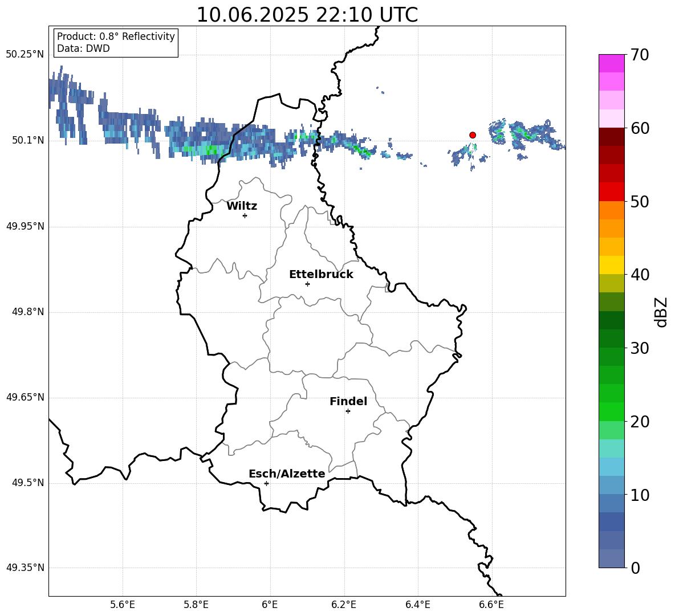Screen dimensions: 675x616
Task: Click the Findel city label
Action: click(x=348, y=401)
